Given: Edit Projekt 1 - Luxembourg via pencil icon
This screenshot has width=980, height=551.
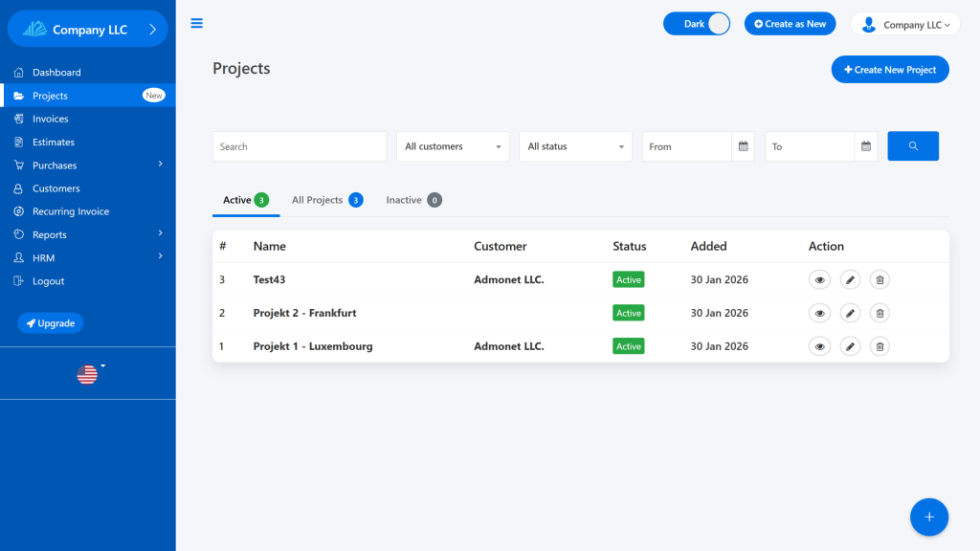Looking at the screenshot, I should click(850, 346).
